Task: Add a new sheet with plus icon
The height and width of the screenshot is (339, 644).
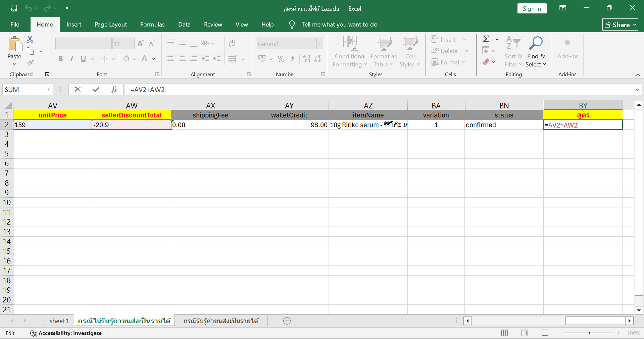Action: (x=287, y=321)
